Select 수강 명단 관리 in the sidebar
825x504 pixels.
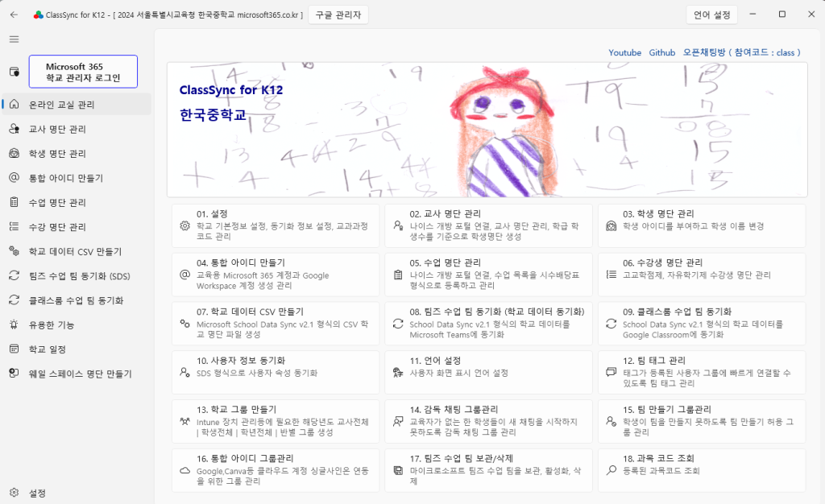[57, 227]
